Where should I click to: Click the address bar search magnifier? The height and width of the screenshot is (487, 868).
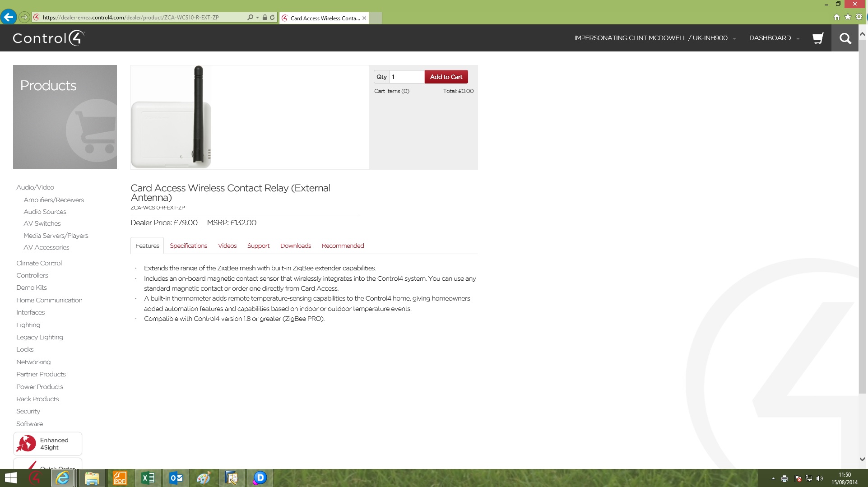[x=250, y=17]
